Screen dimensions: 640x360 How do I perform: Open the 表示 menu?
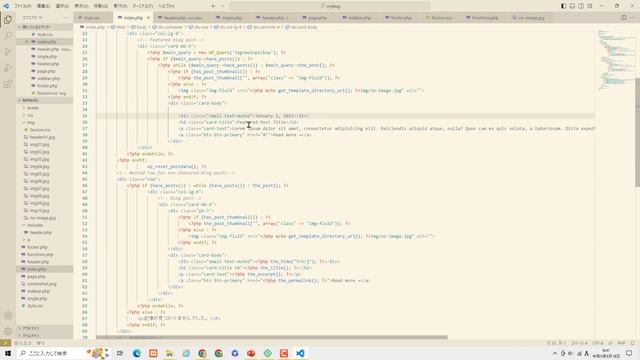tap(81, 6)
